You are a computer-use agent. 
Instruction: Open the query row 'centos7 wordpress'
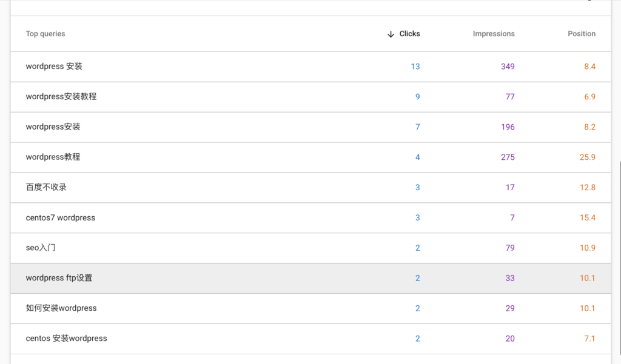(310, 217)
